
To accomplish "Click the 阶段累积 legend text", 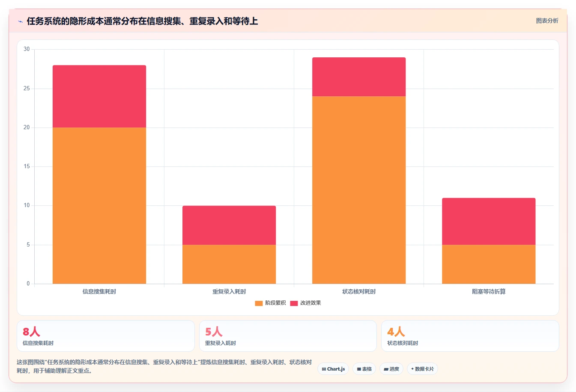I will (x=275, y=303).
